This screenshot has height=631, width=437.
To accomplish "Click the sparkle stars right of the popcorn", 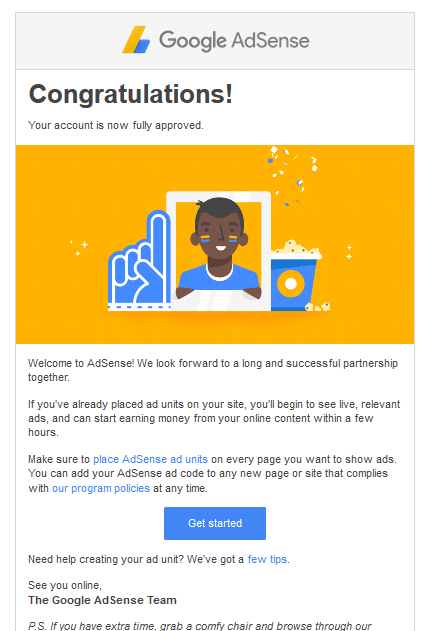I will pyautogui.click(x=349, y=252).
